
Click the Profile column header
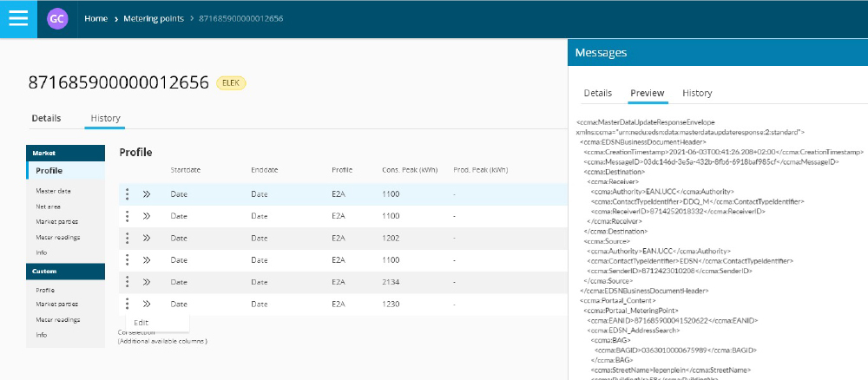click(x=342, y=170)
